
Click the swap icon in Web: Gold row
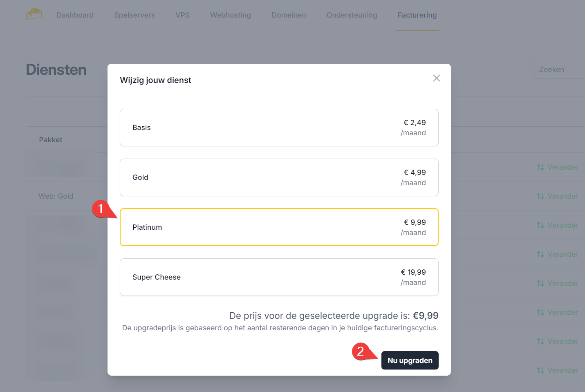540,196
